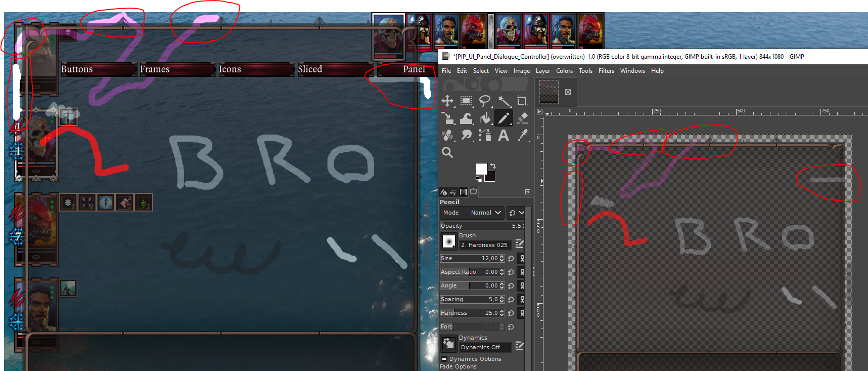Select the Crop tool
Image resolution: width=868 pixels, height=371 pixels.
[522, 101]
